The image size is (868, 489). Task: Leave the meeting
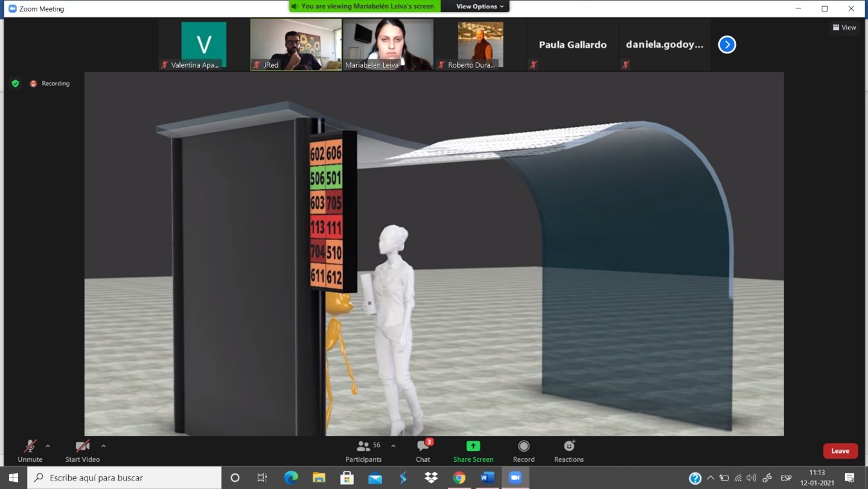point(840,451)
